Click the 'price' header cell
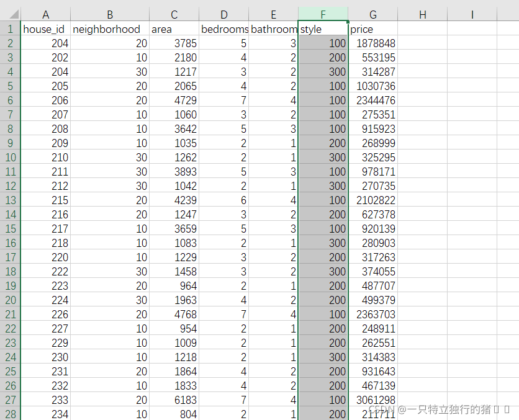This screenshot has width=519, height=420. pos(372,29)
